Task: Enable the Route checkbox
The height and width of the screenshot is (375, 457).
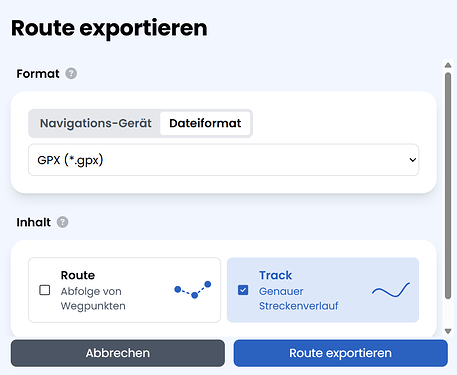Action: point(45,290)
